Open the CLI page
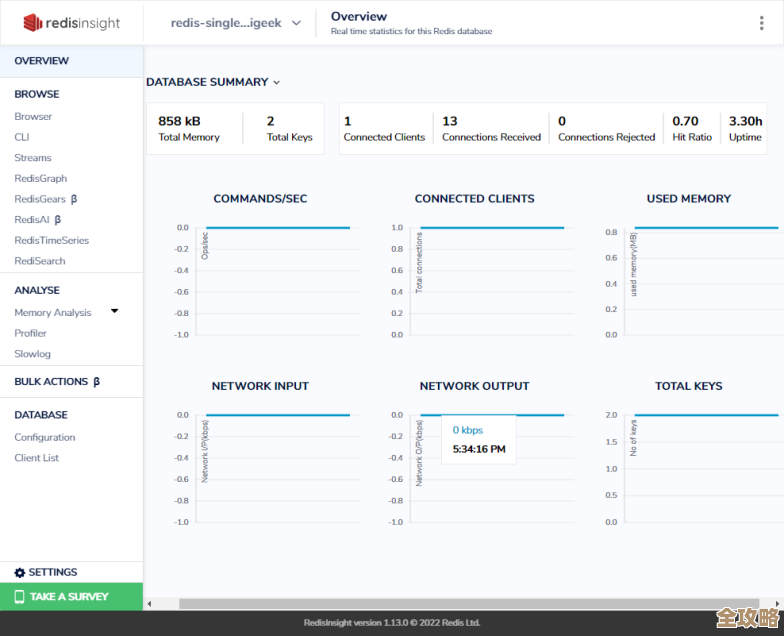The image size is (784, 636). (x=22, y=137)
